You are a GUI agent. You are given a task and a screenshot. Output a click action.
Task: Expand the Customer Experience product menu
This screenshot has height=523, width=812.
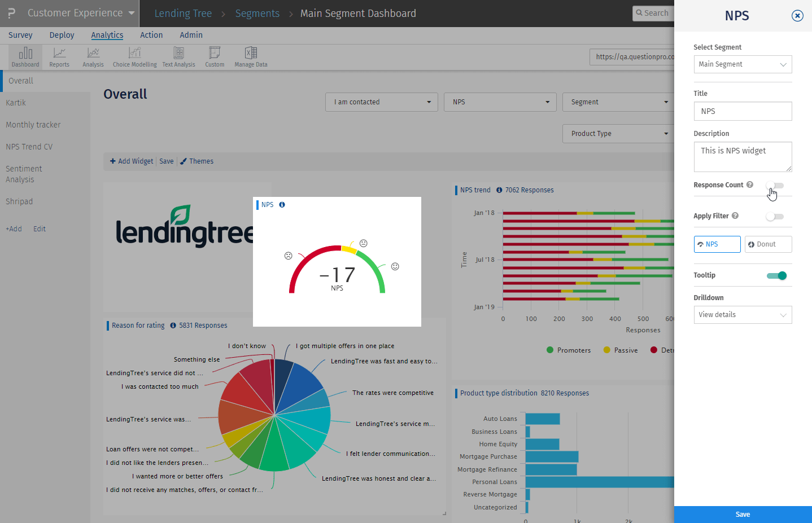pos(81,13)
